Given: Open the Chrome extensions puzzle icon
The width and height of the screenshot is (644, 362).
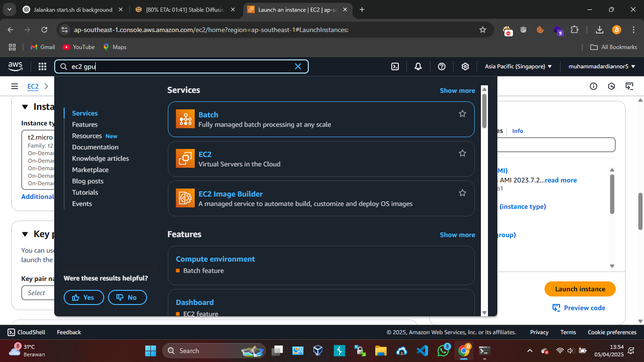Looking at the screenshot, I should pyautogui.click(x=574, y=30).
